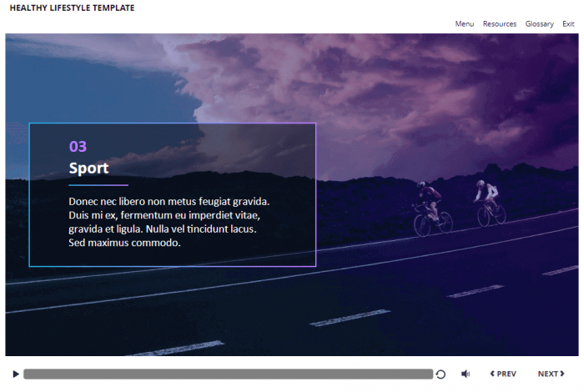Click the right cyclist in the photo
Image resolution: width=584 pixels, height=392 pixels.
tap(488, 203)
